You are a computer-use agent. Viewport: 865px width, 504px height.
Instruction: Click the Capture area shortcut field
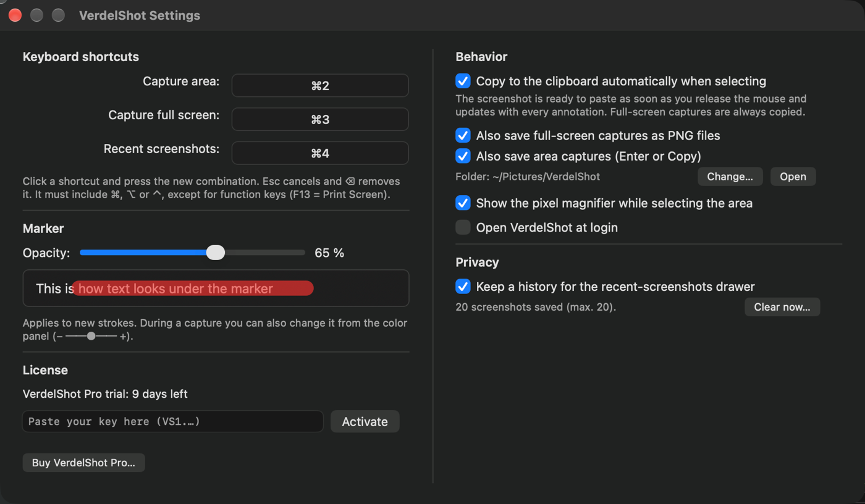pos(320,86)
